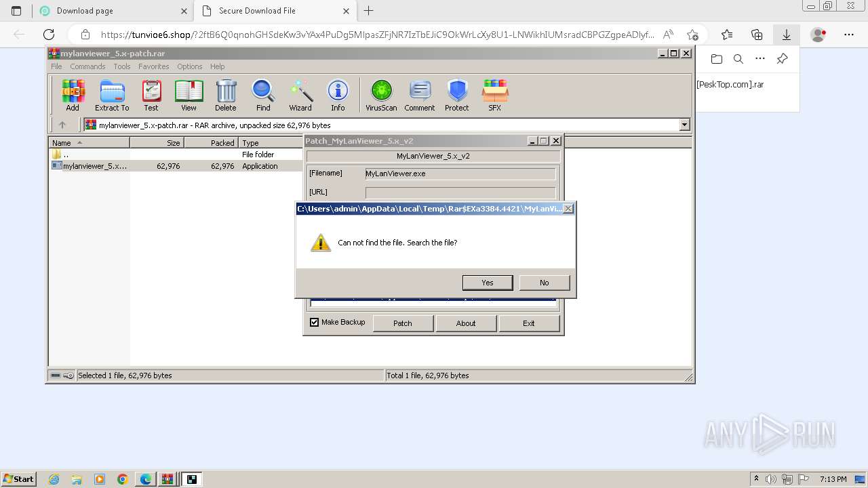
Task: Go up one folder level arrow
Action: click(62, 125)
